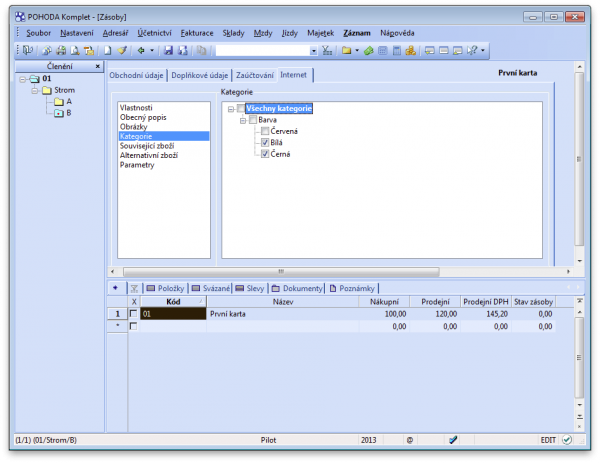
Task: Sort the table by the Kód column header
Action: coord(173,302)
